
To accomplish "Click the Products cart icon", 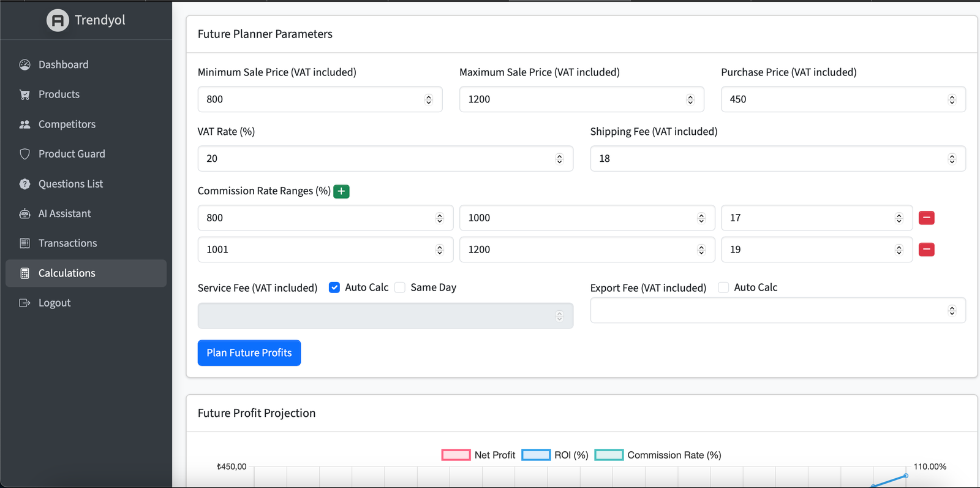I will [24, 94].
